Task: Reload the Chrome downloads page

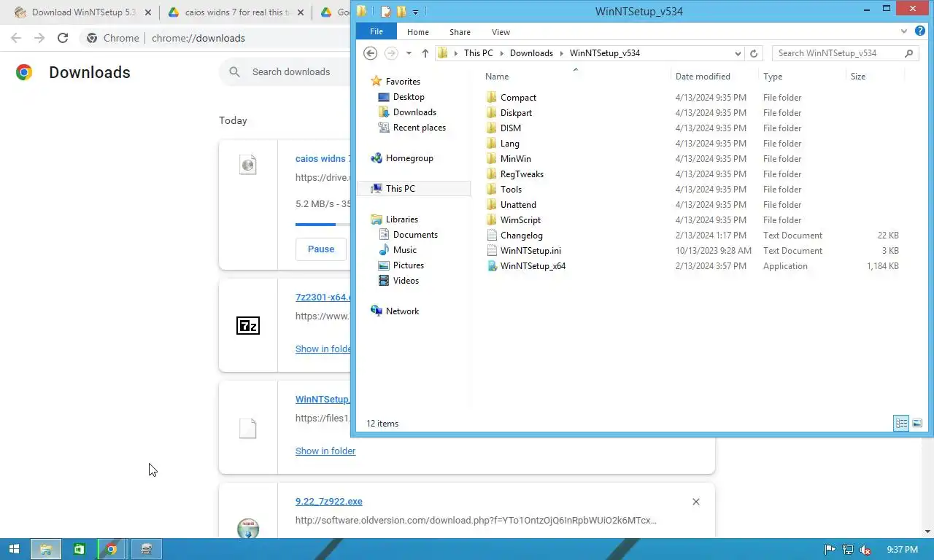Action: 63,38
